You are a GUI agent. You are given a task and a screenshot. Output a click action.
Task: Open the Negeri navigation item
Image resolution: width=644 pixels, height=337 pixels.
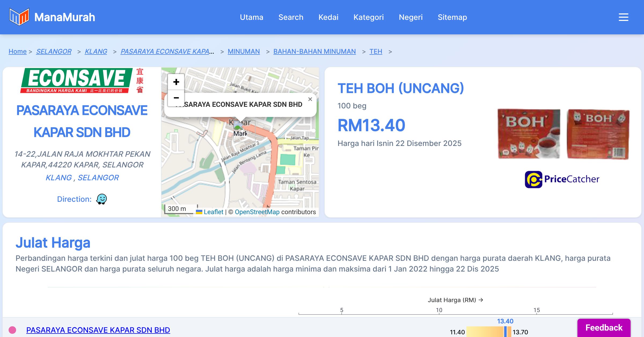(411, 17)
